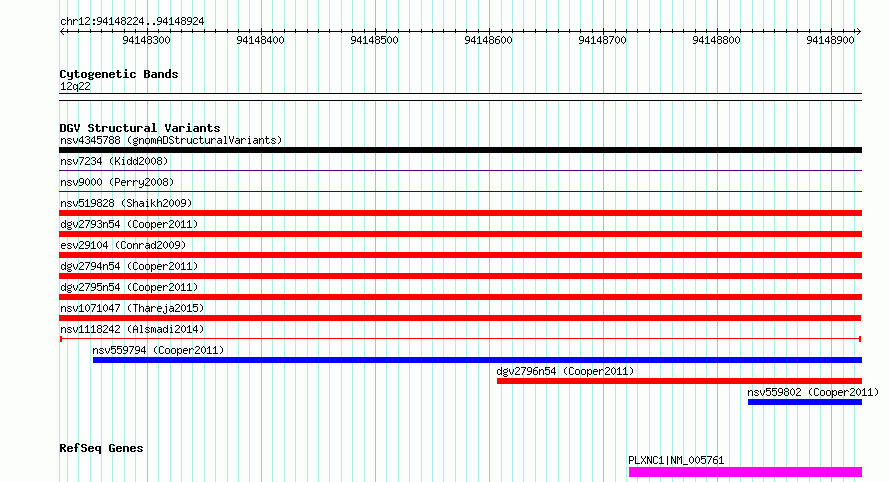Screen dimensions: 890x482
Task: Select the magenta PLXNC1 gene bar
Action: pyautogui.click(x=745, y=472)
